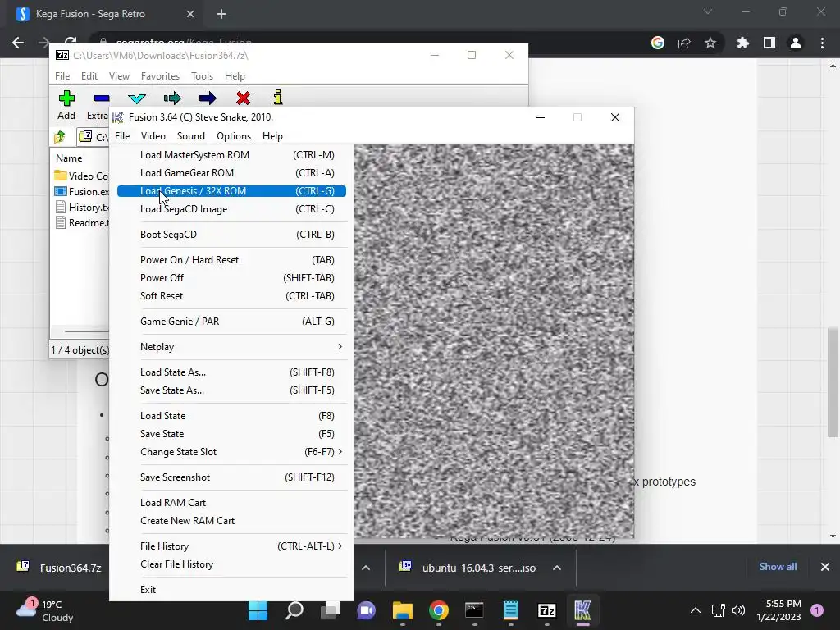The width and height of the screenshot is (840, 630).
Task: Click the 7-Zip Info icon
Action: tap(278, 98)
